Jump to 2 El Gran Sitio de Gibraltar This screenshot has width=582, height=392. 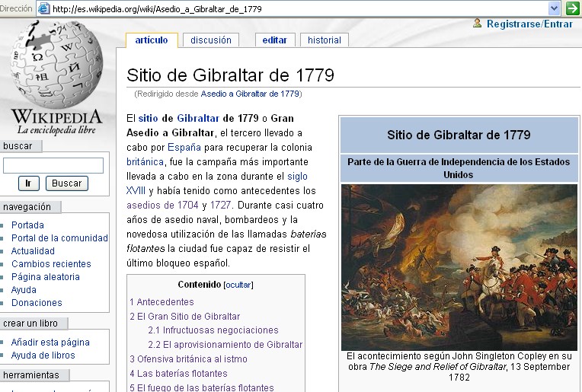click(185, 317)
